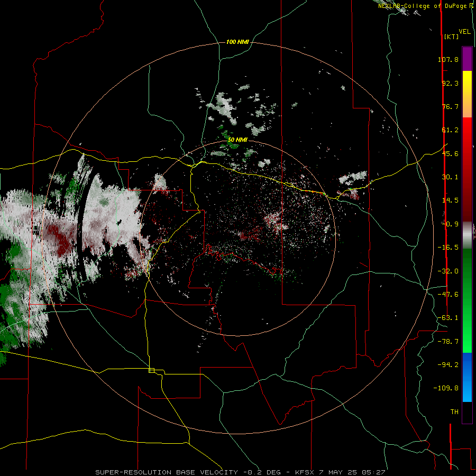
Task: Click the -94.2 velocity scale value
Action: pyautogui.click(x=448, y=365)
